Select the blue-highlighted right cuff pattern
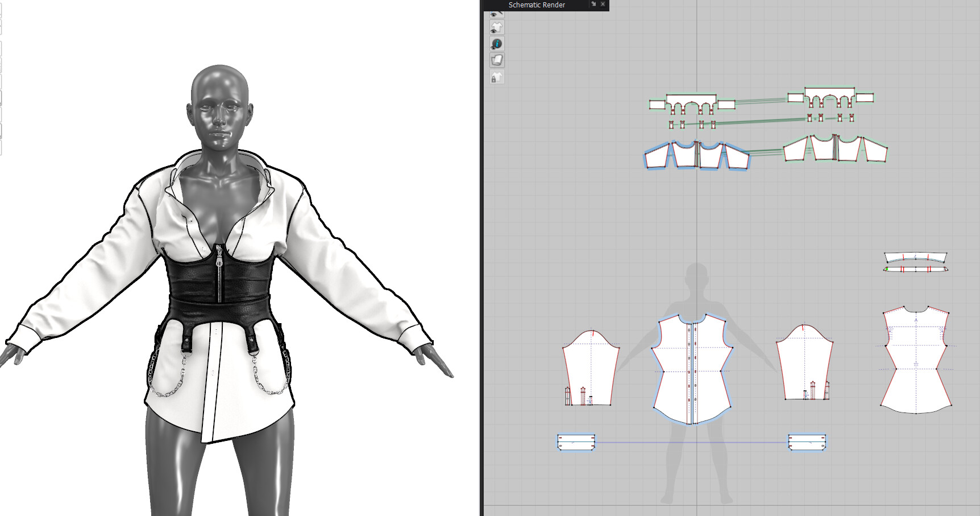The height and width of the screenshot is (516, 980). (x=807, y=441)
